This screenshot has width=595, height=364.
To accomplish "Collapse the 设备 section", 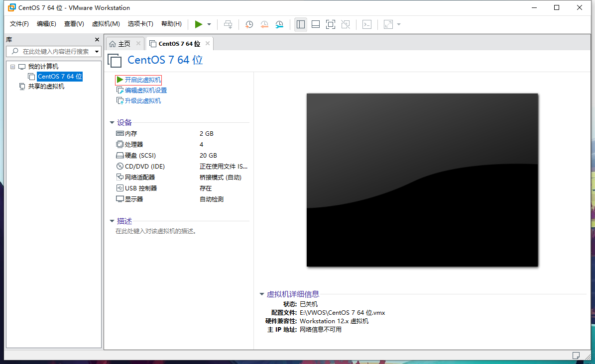I will 112,122.
